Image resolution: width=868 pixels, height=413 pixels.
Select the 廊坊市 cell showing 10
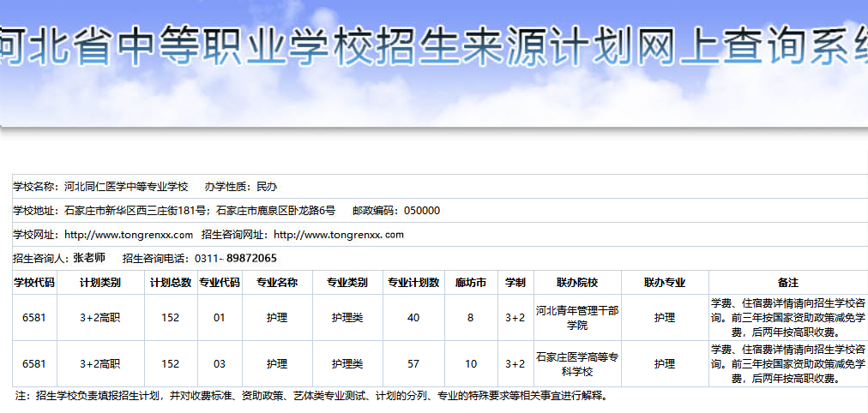coord(471,364)
